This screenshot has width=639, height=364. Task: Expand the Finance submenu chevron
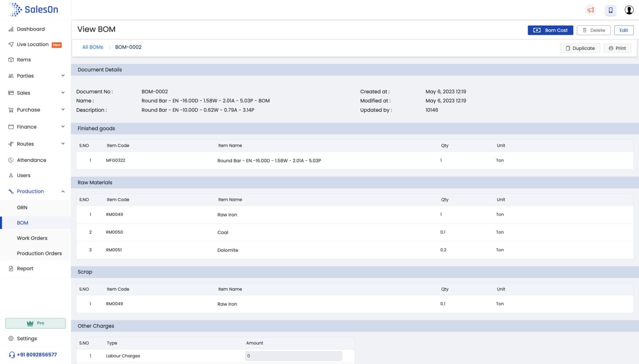tap(63, 127)
